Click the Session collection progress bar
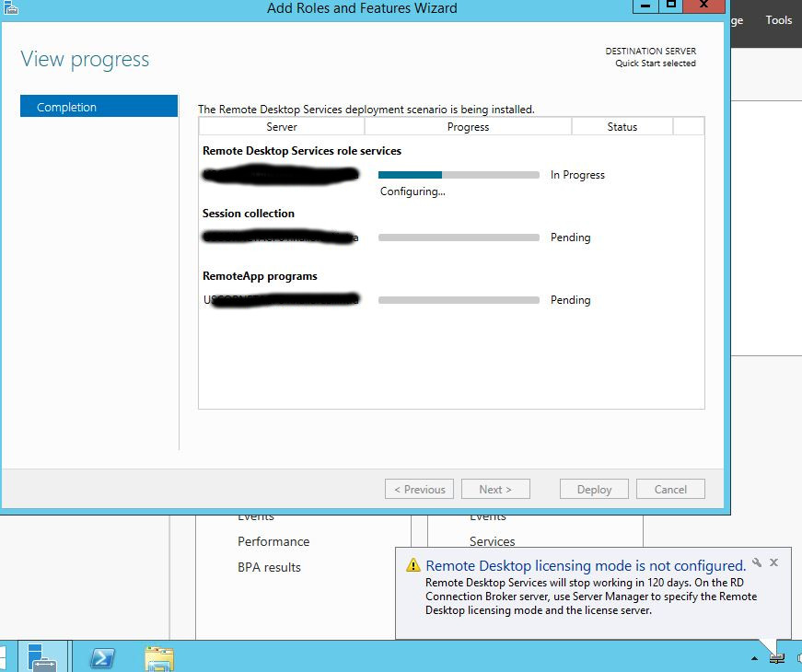802x672 pixels. 459,238
